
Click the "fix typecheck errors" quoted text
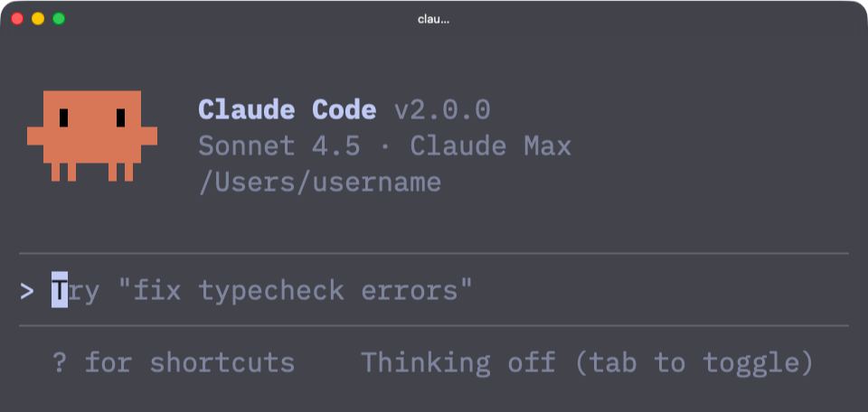click(297, 290)
